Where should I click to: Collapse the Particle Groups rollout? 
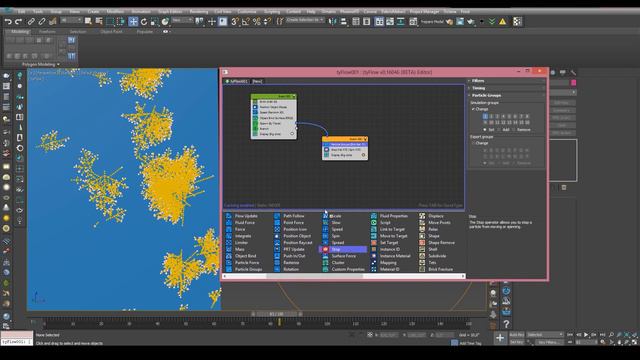click(506, 95)
